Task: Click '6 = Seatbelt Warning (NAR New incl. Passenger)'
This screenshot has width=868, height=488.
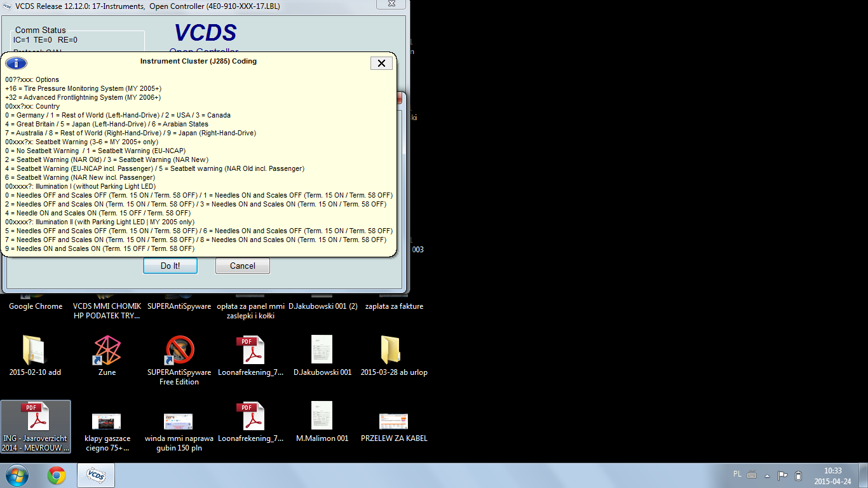Action: 80,177
